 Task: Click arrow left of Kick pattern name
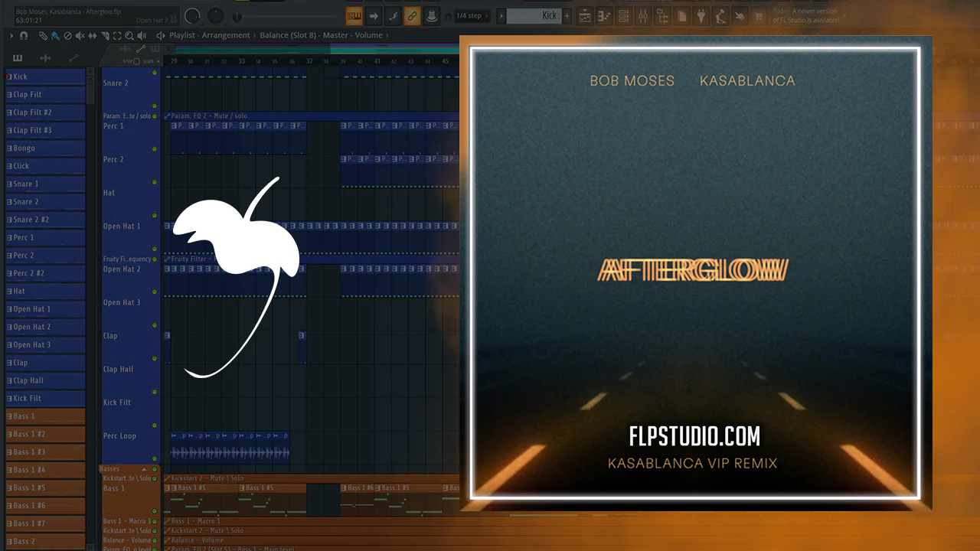click(501, 15)
